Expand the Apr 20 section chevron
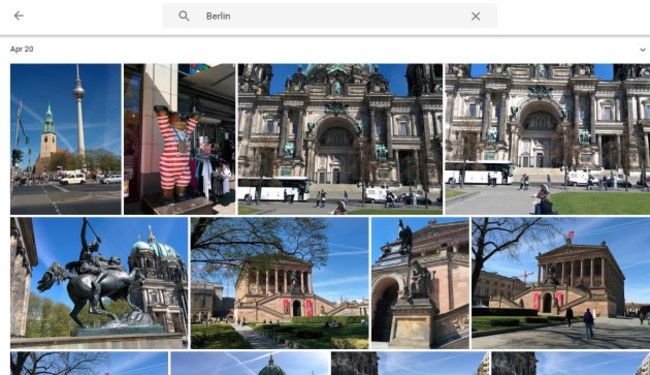 [643, 49]
